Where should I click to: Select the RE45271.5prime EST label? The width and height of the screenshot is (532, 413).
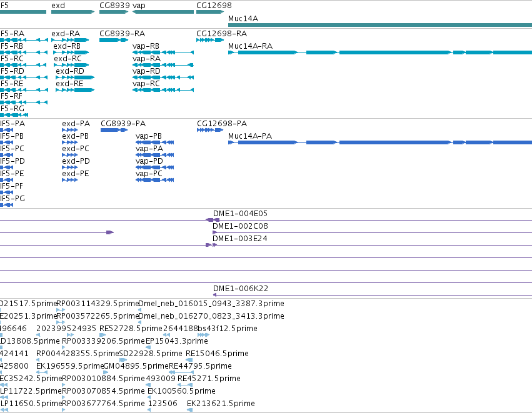tap(209, 379)
